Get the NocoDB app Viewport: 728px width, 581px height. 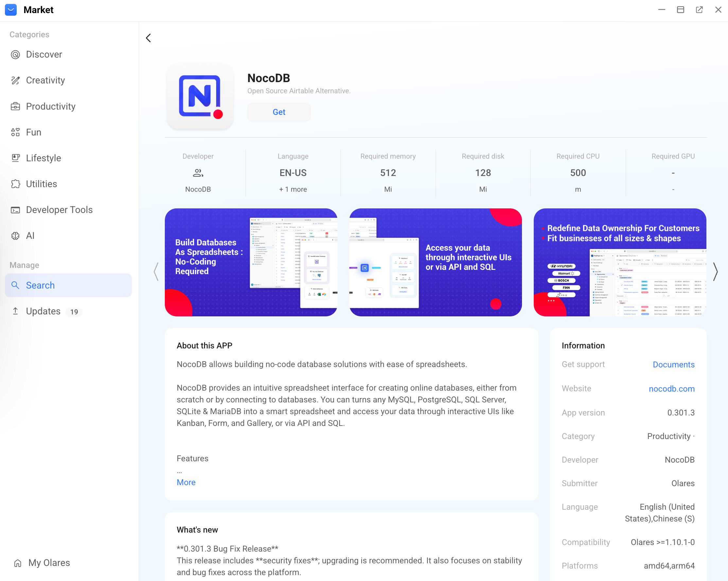(279, 112)
